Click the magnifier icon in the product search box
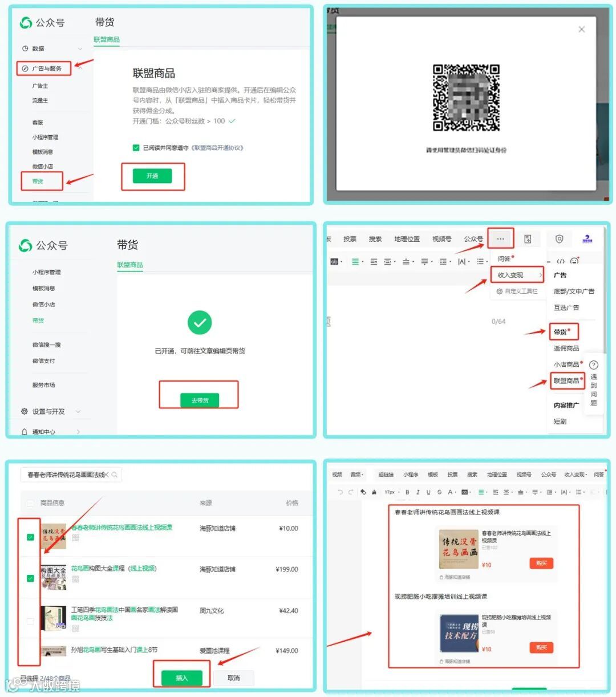Screen dimensions: 616x697 tap(115, 475)
